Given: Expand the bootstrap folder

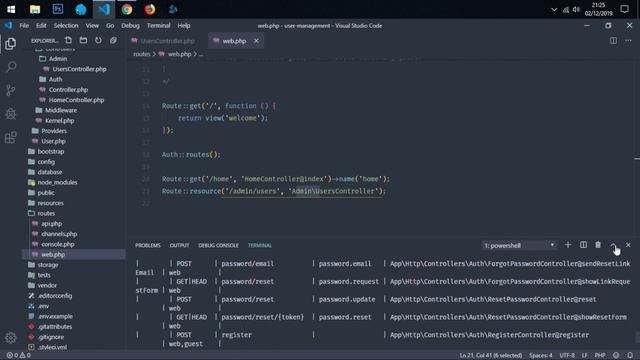Looking at the screenshot, I should tap(51, 151).
